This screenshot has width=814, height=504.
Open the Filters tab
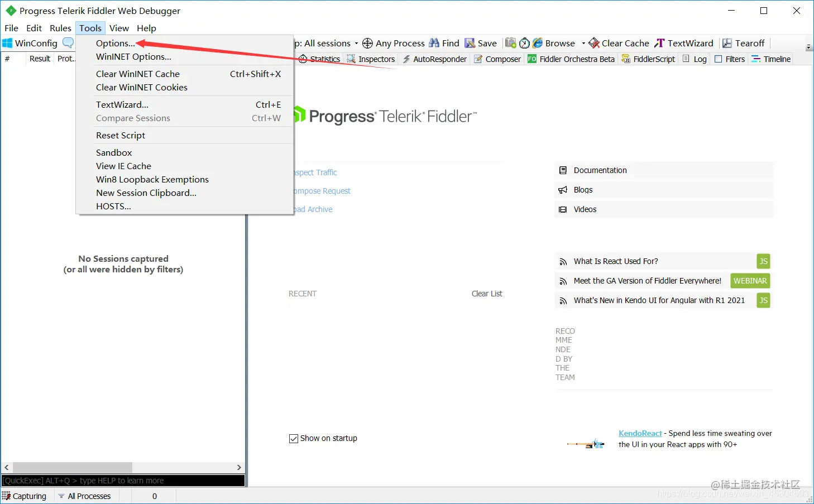click(730, 59)
